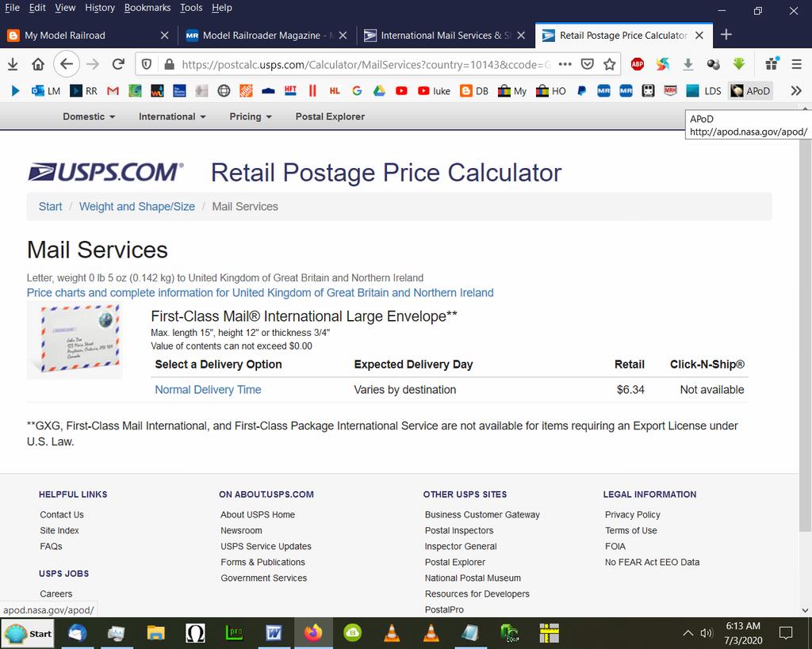812x649 pixels.
Task: Open the volume control in tray
Action: 707,633
